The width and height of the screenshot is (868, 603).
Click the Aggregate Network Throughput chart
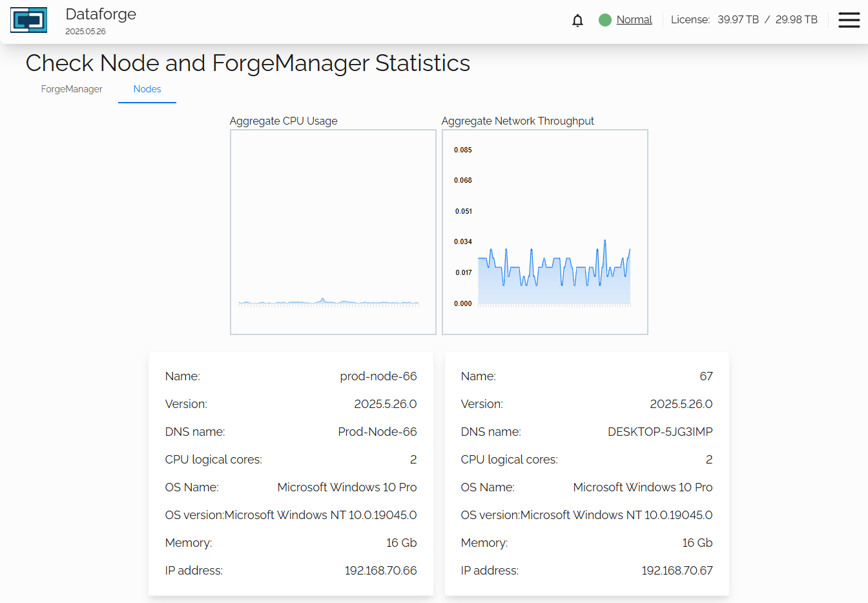pos(545,232)
